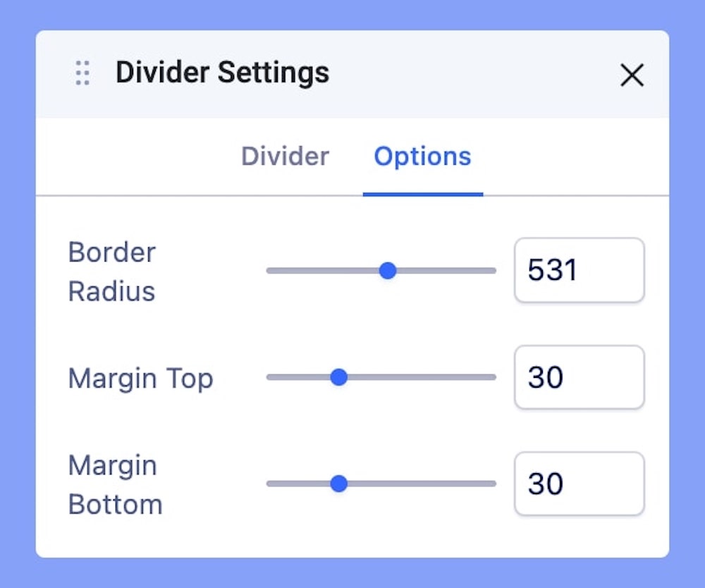Click left end of Margin Bottom slider track
This screenshot has width=705, height=588.
pos(270,484)
